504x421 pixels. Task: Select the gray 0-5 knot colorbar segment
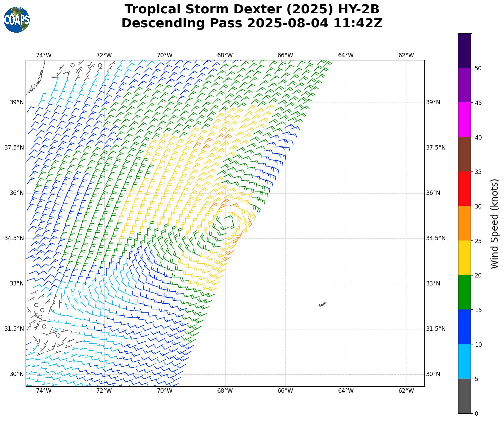pos(464,396)
